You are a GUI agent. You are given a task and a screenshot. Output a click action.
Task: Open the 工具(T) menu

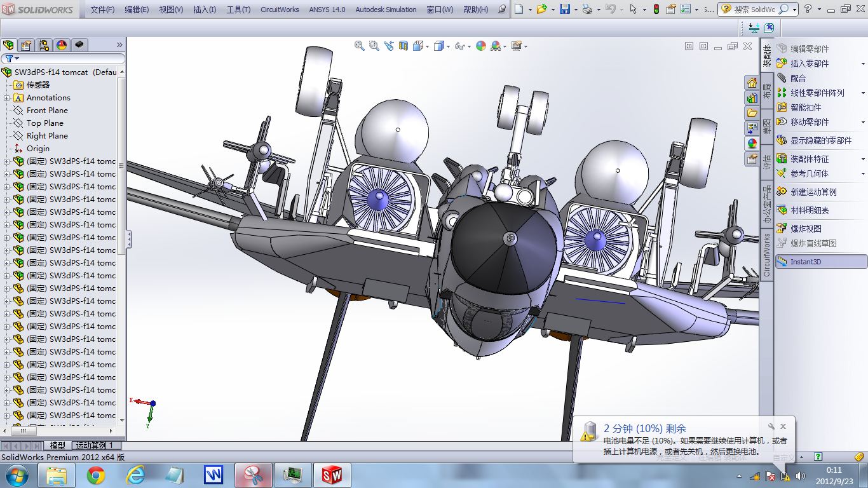coord(238,10)
